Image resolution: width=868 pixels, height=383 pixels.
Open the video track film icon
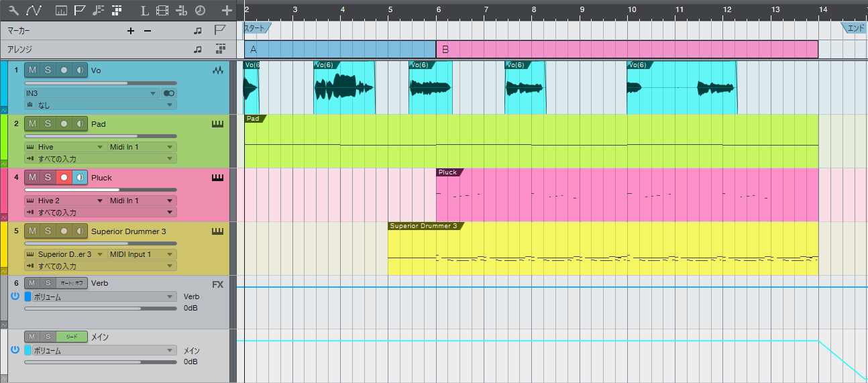tap(162, 11)
